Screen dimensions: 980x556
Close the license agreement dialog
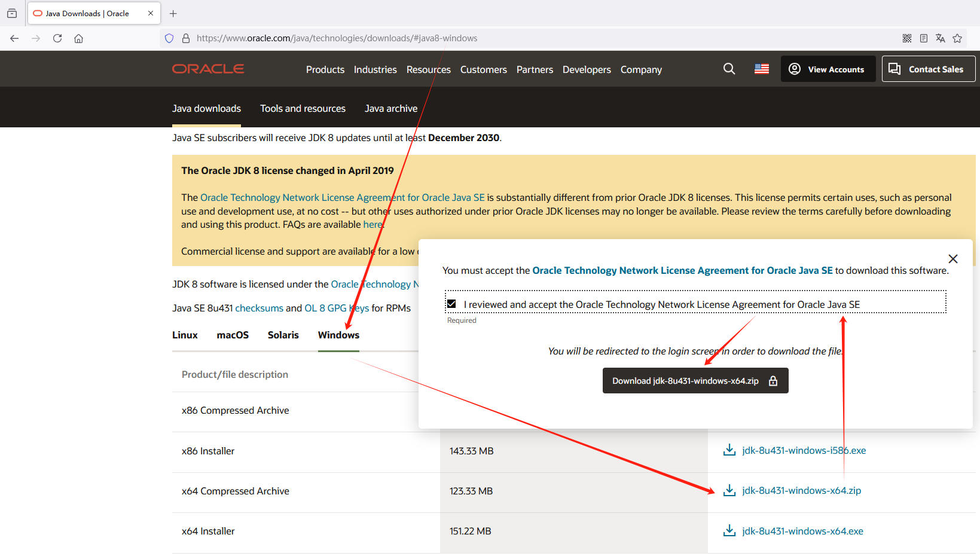(952, 259)
